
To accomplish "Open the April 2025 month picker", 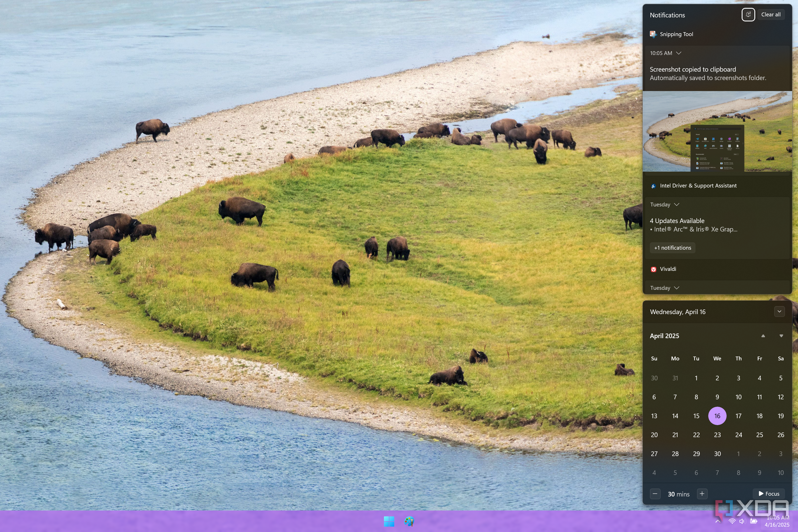I will (664, 336).
